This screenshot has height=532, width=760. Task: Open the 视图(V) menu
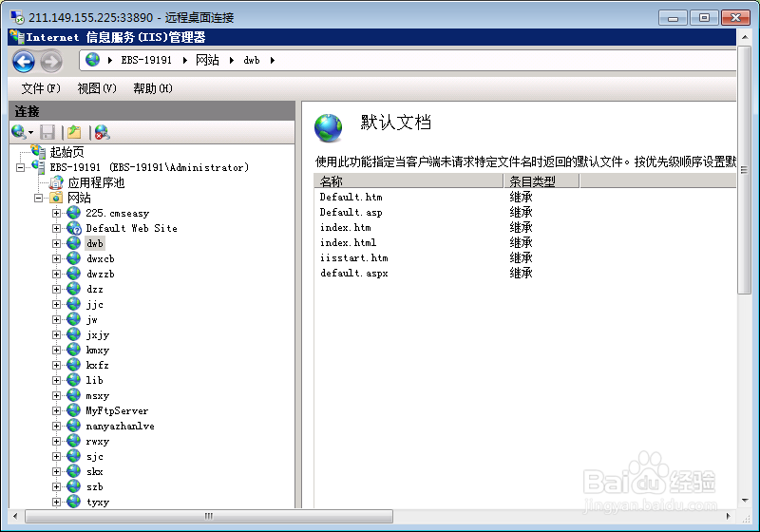(97, 88)
